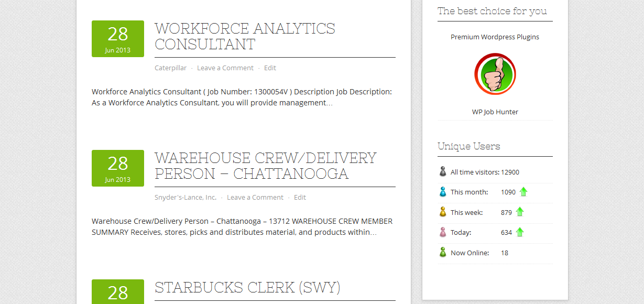Click the gray all time visitors icon
644x304 pixels.
pyautogui.click(x=443, y=171)
